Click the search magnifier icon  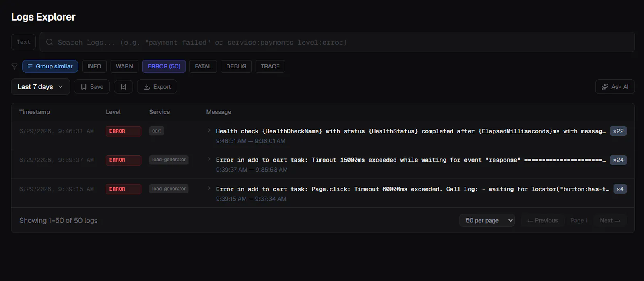(50, 42)
